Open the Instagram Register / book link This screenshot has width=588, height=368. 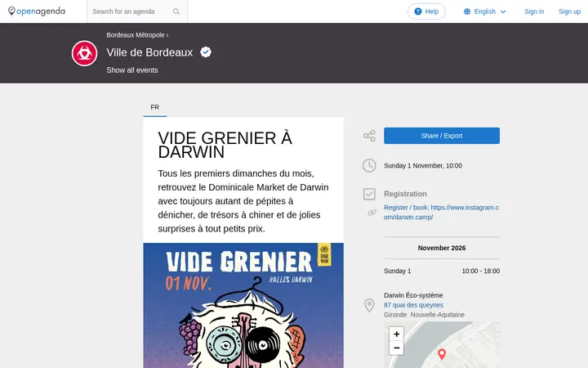pos(441,212)
